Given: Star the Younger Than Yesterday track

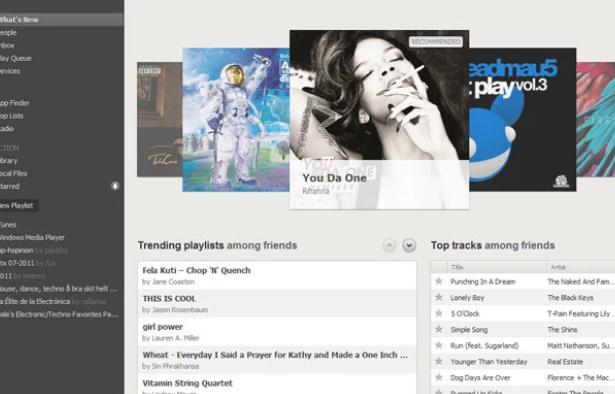Looking at the screenshot, I should [439, 361].
